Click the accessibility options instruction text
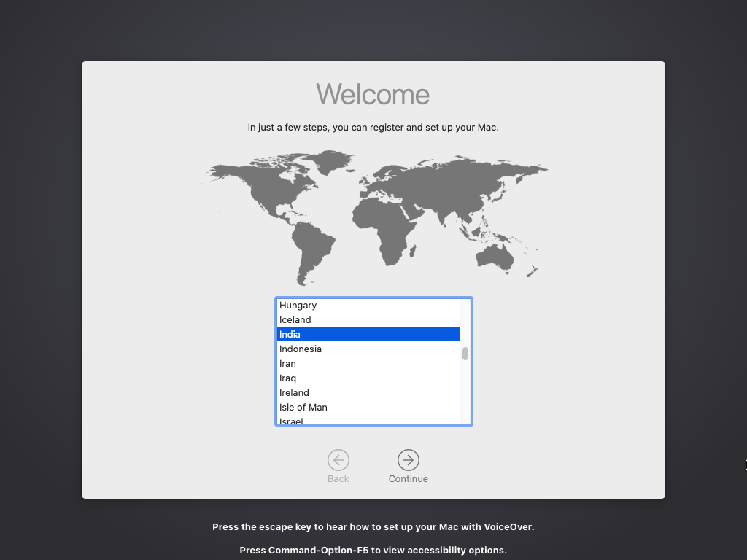Image resolution: width=747 pixels, height=560 pixels. 373,551
